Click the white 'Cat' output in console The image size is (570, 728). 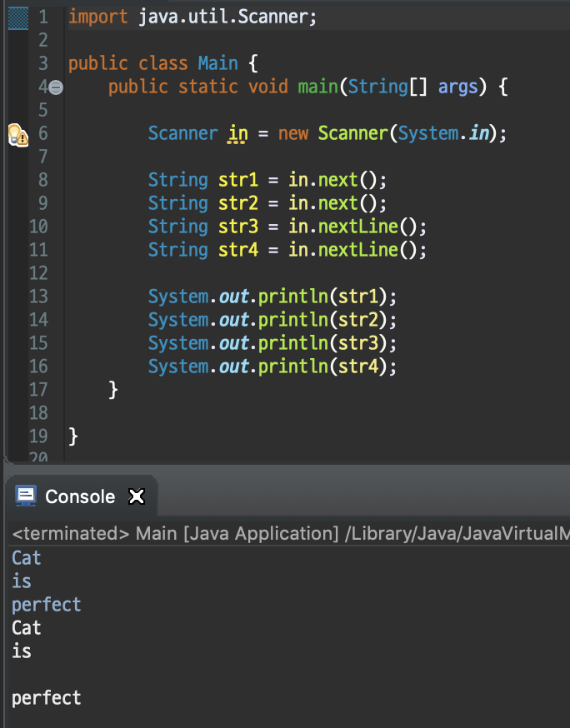(27, 628)
